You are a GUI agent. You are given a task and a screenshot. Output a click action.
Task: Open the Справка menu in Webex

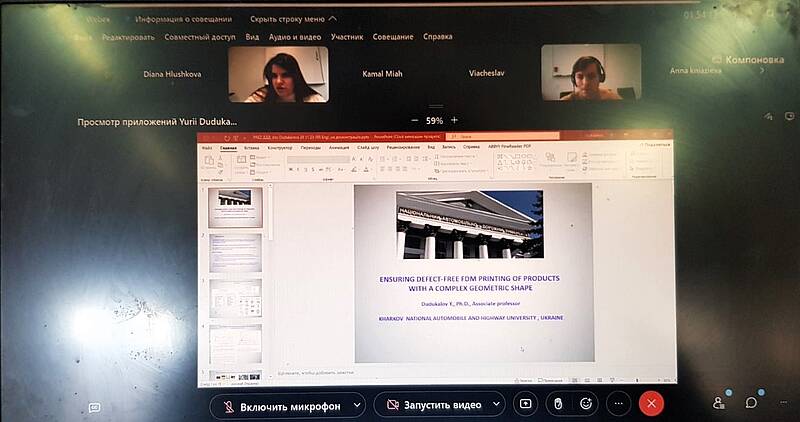point(438,37)
